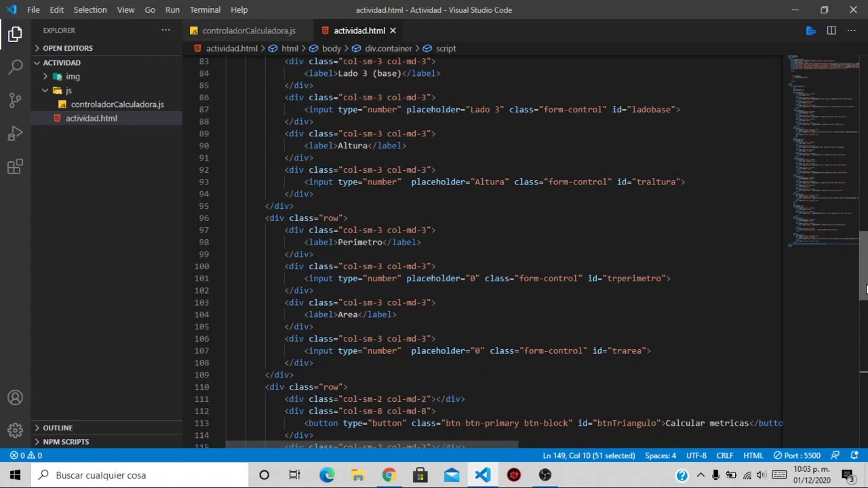
Task: Select actividad.html in the file tree
Action: click(92, 119)
